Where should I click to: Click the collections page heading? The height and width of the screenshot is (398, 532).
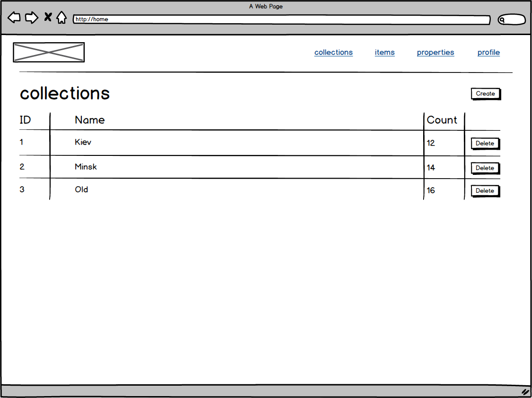pos(65,93)
